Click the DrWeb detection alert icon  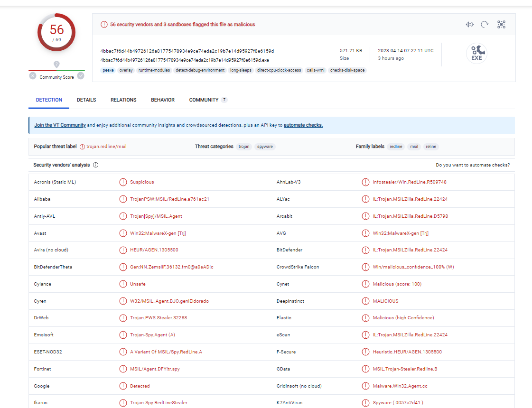(123, 318)
